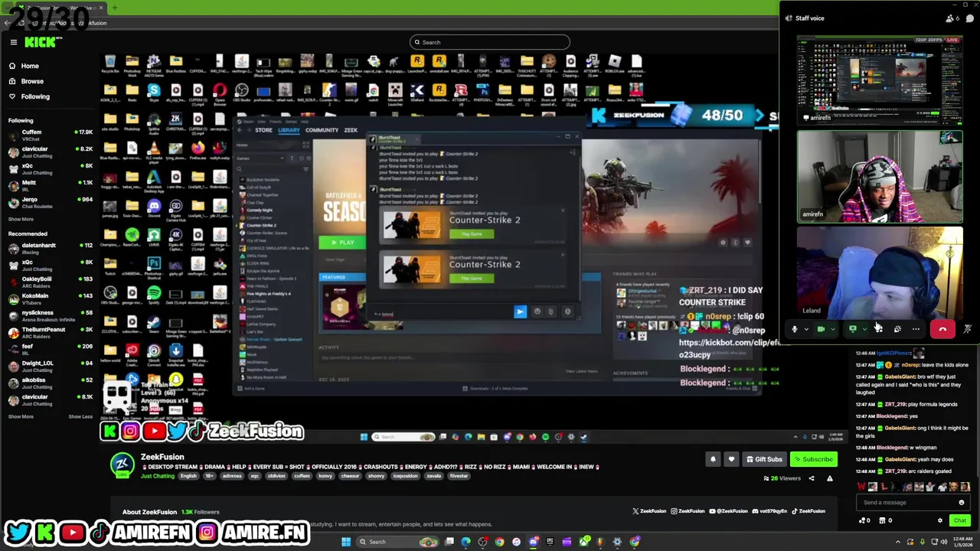Open microphone input options arrow
Screen dimensions: 980x551
(806, 329)
